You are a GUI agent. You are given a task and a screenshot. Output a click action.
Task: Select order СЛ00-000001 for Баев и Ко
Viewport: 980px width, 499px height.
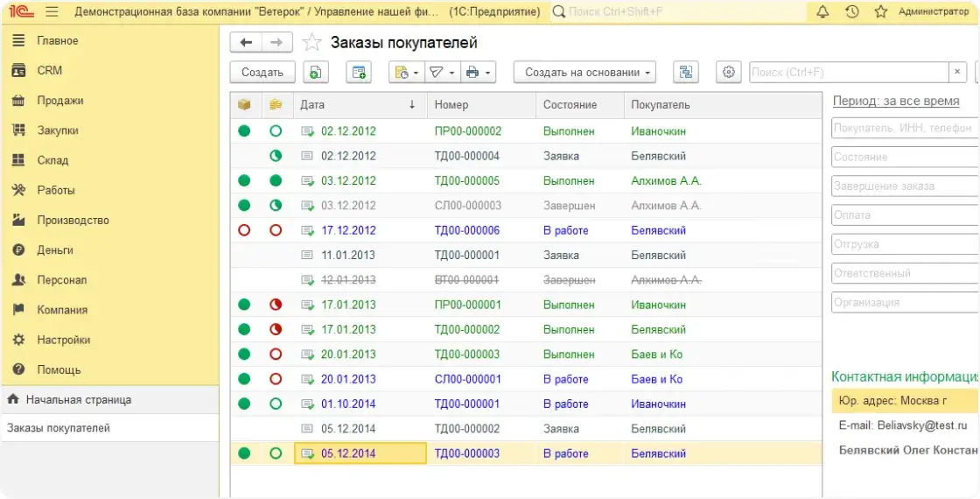[526, 379]
